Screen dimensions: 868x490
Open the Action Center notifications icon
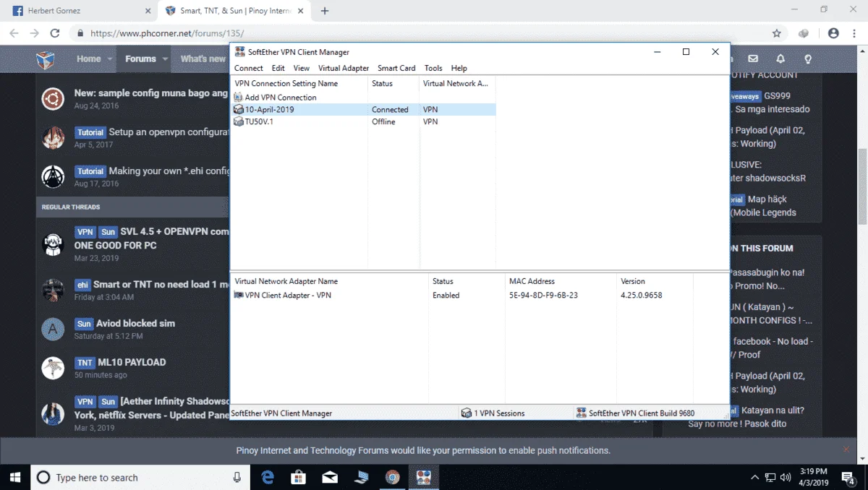(850, 477)
